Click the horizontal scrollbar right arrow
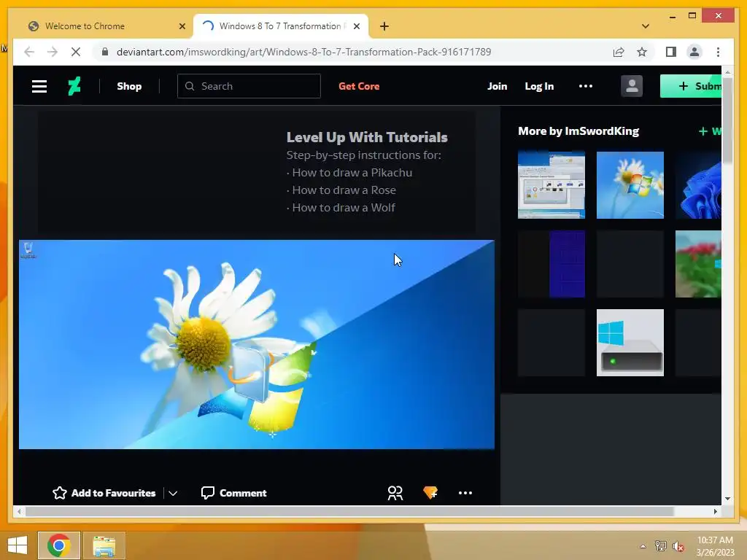 coord(716,511)
